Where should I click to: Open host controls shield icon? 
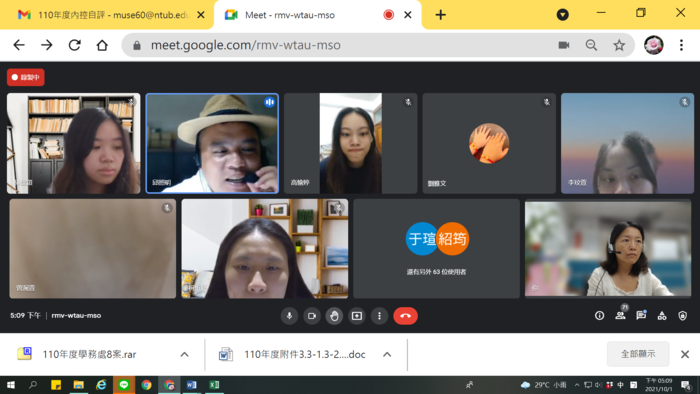coord(683,315)
